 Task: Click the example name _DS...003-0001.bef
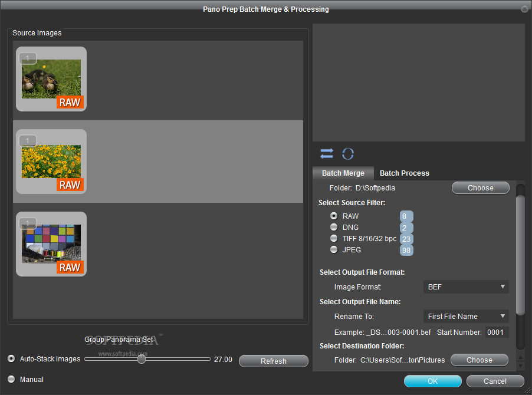[x=398, y=333]
